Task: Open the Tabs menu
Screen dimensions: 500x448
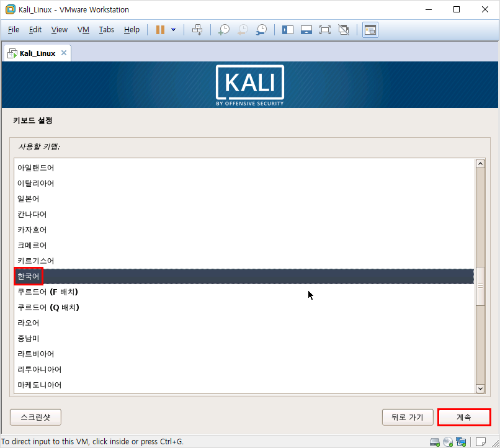Action: point(106,30)
